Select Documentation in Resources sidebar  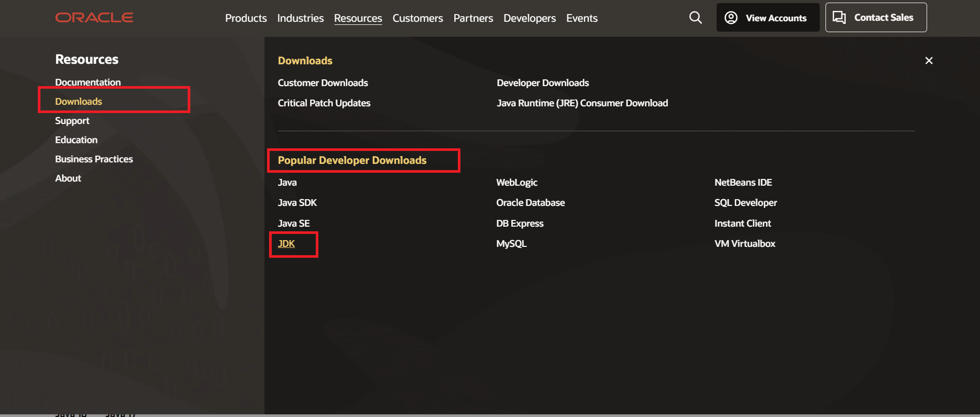pos(88,82)
